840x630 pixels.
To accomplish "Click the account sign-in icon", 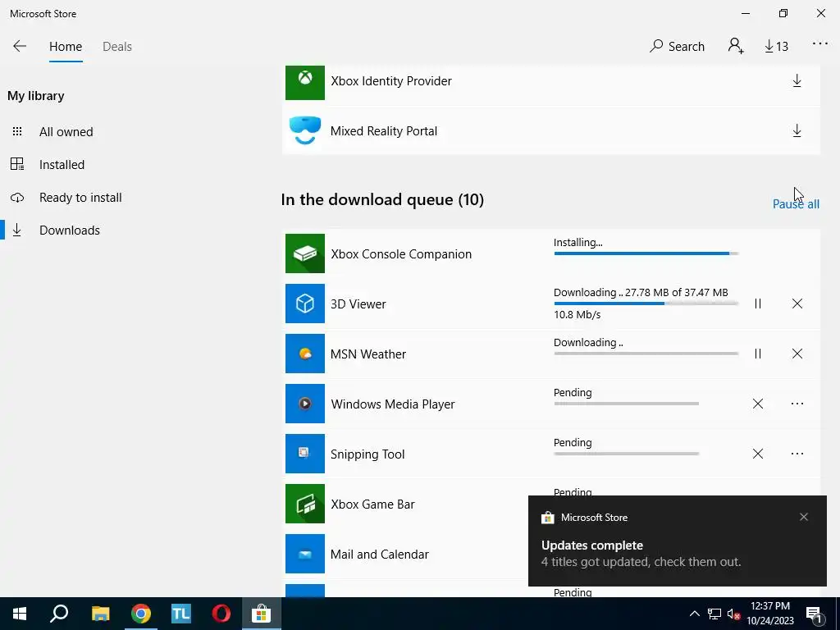I will [736, 46].
